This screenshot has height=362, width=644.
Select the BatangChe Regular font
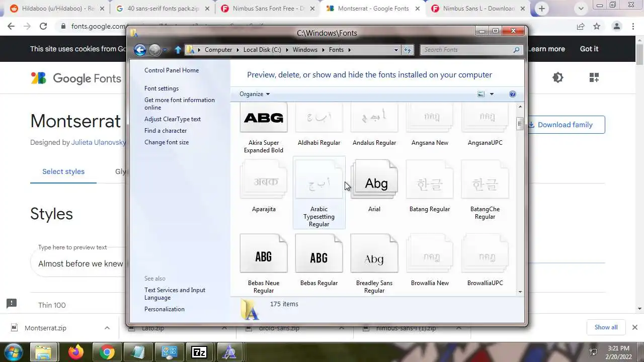pos(485,190)
